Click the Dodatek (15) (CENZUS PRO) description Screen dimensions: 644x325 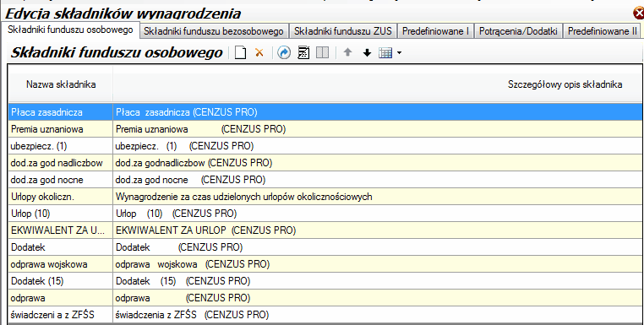(378, 280)
